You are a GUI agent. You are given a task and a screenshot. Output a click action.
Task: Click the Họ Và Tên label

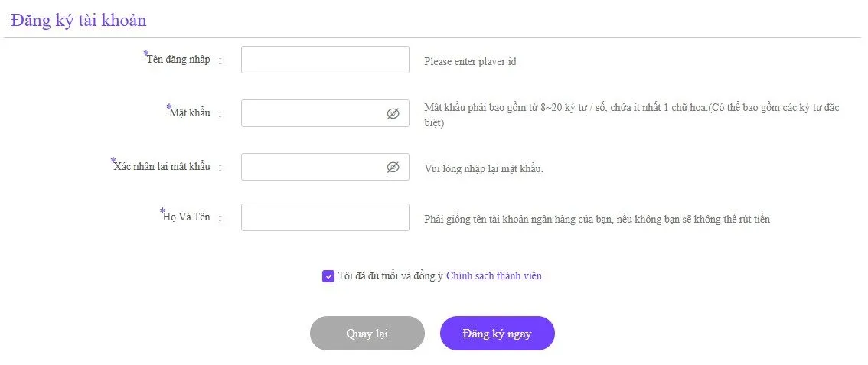coord(187,217)
